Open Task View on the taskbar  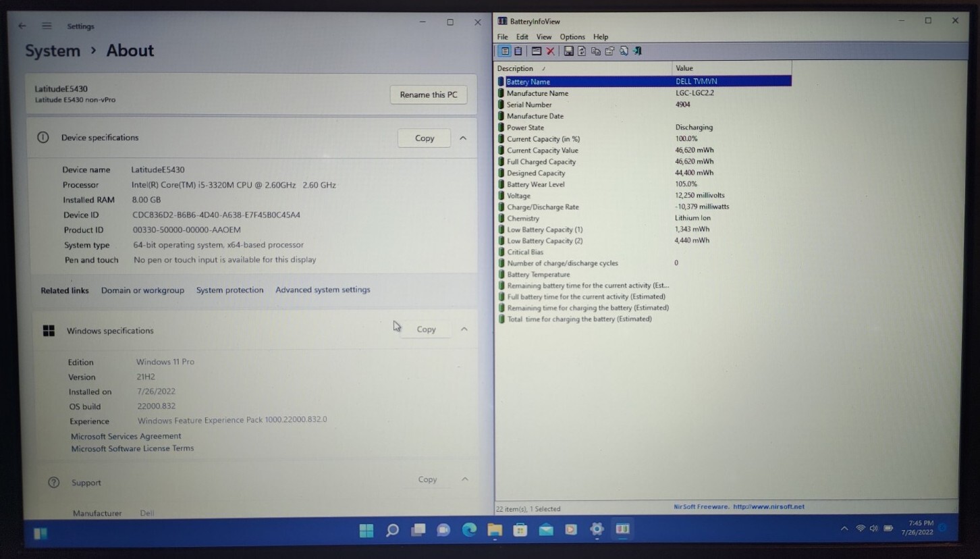tap(418, 530)
